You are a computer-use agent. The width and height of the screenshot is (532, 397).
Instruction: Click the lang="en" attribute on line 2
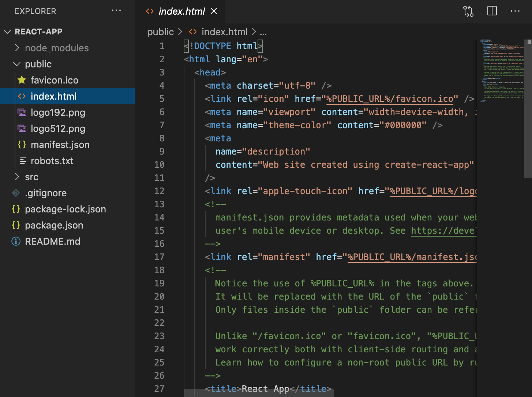click(x=239, y=59)
